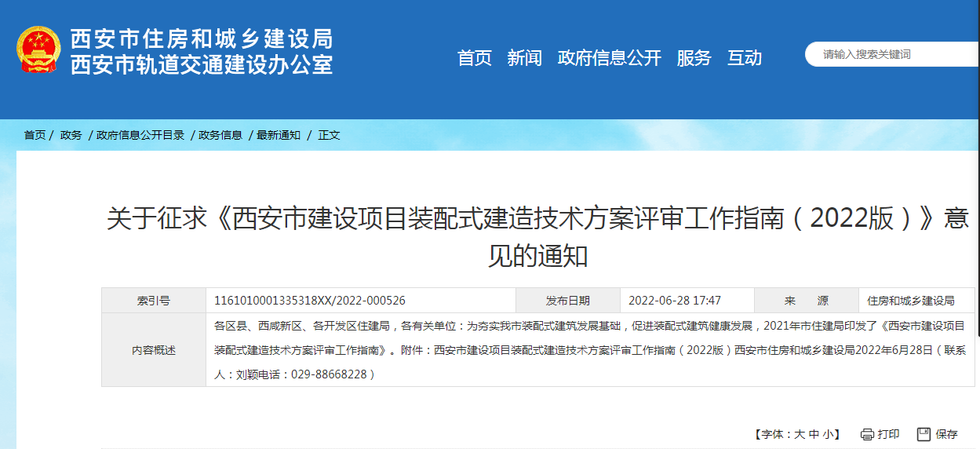
Task: Click the save floppy disk icon
Action: 924,434
